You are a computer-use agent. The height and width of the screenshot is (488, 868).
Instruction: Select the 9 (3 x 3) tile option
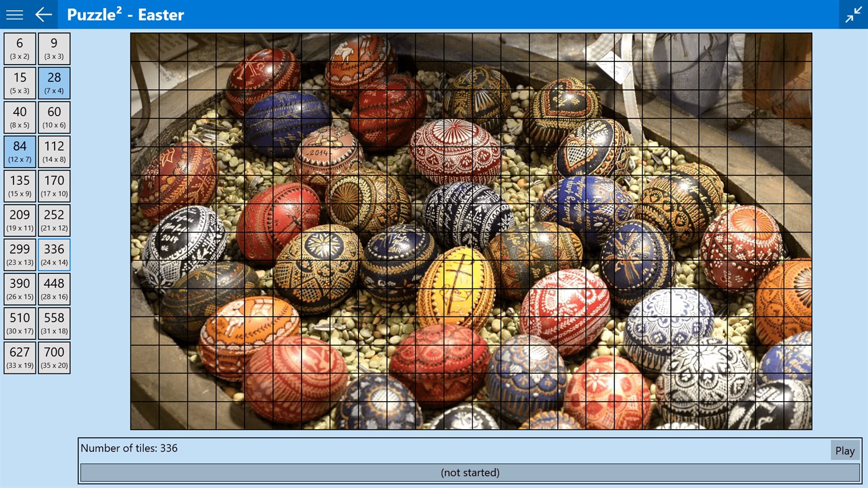coord(54,48)
